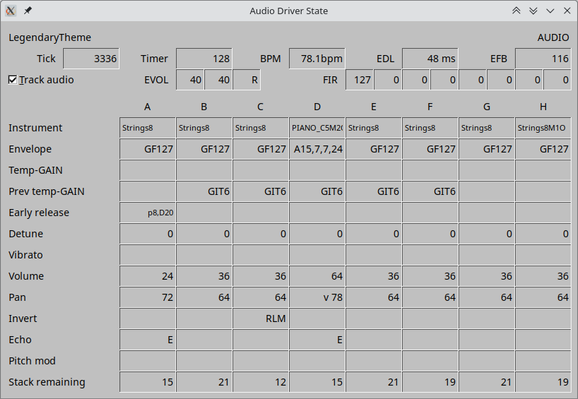578x399 pixels.
Task: Click the EDL field showing 48 ms
Action: coord(430,58)
